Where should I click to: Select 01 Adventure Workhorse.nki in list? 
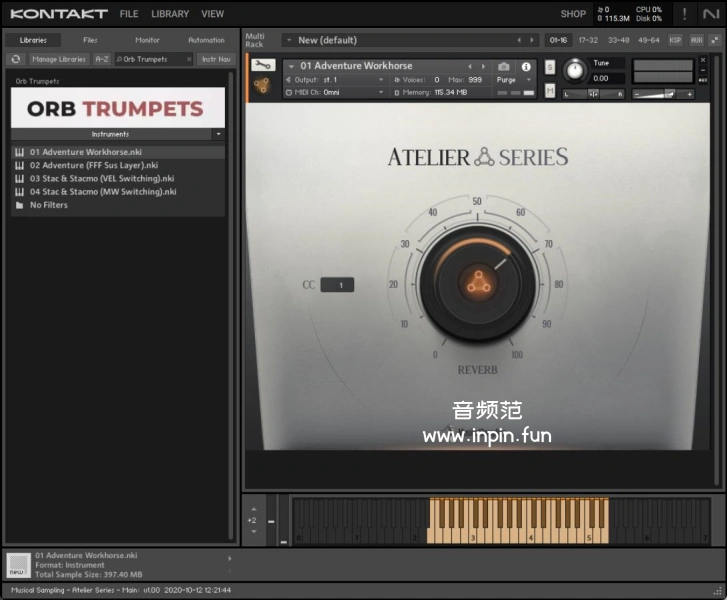click(x=118, y=152)
